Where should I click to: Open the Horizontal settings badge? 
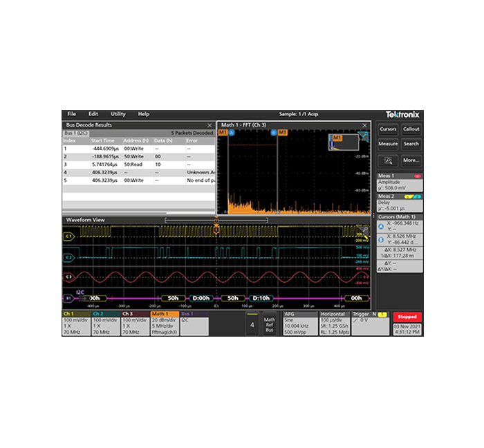pyautogui.click(x=335, y=323)
